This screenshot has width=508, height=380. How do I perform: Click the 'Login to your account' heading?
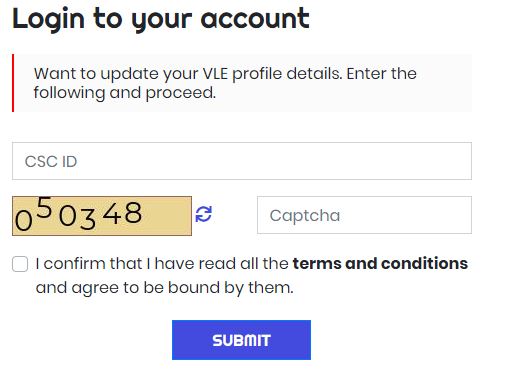coord(161,19)
